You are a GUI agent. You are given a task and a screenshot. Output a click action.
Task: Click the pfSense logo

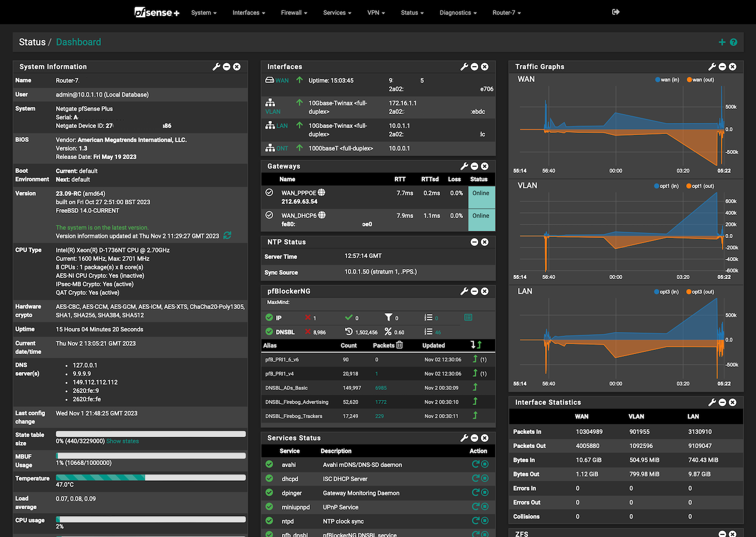click(x=157, y=12)
